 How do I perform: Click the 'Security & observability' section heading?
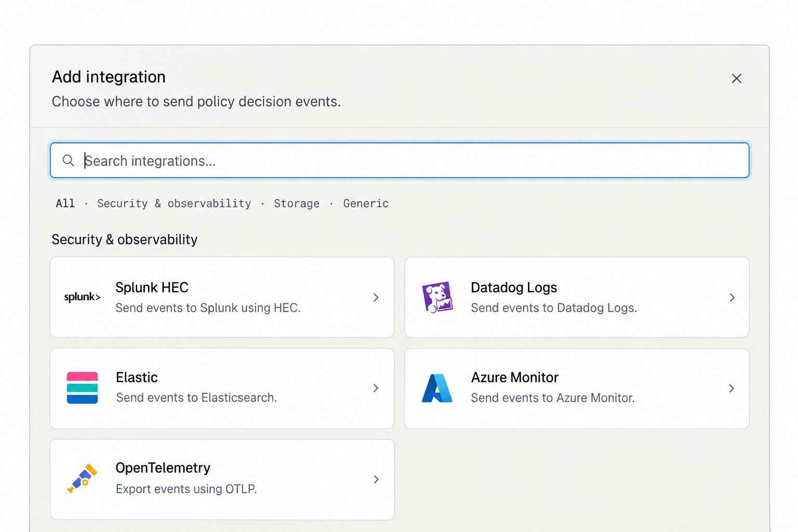[125, 240]
